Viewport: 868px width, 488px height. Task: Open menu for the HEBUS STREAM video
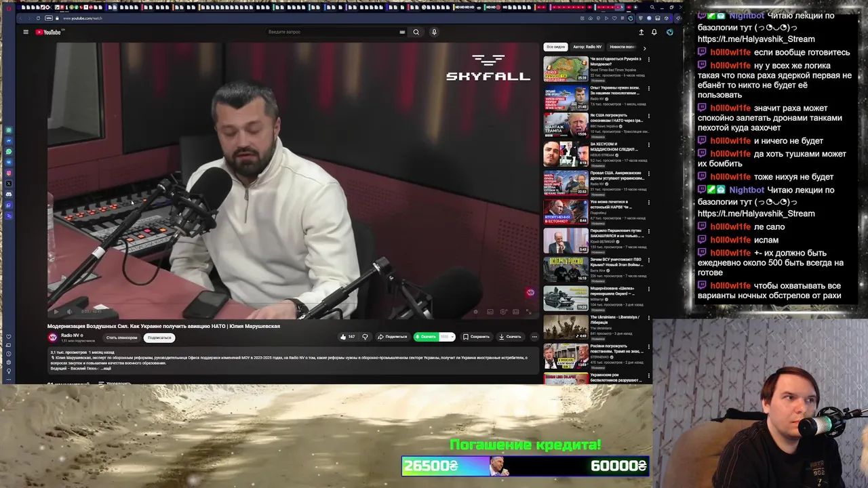pyautogui.click(x=648, y=145)
